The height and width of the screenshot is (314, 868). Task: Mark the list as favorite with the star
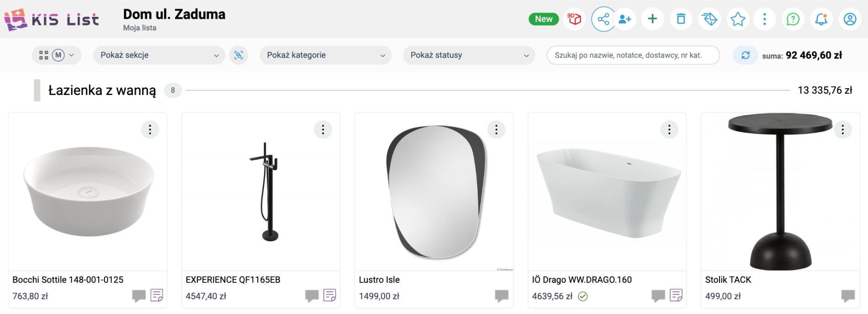(x=738, y=19)
